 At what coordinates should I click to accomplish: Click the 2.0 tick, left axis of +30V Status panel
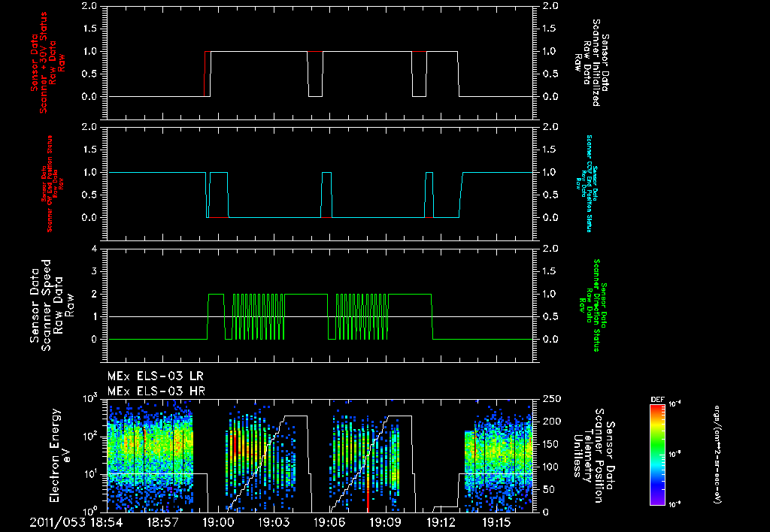tap(89, 6)
